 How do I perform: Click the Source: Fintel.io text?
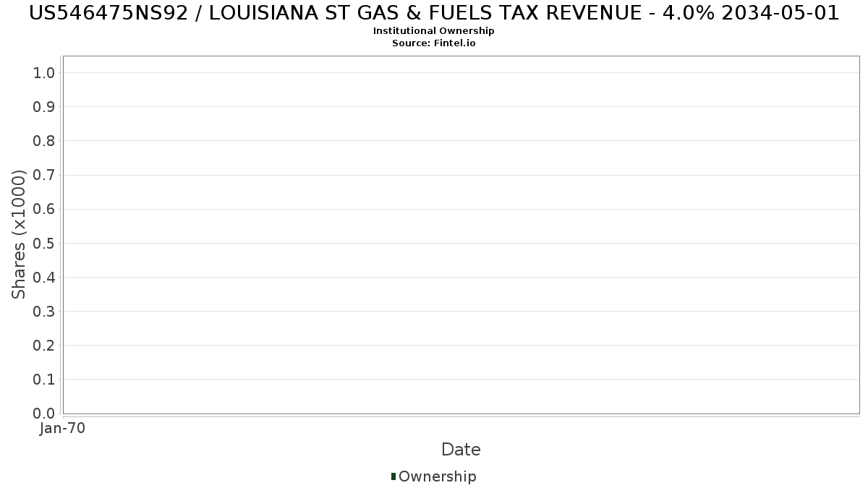point(434,43)
